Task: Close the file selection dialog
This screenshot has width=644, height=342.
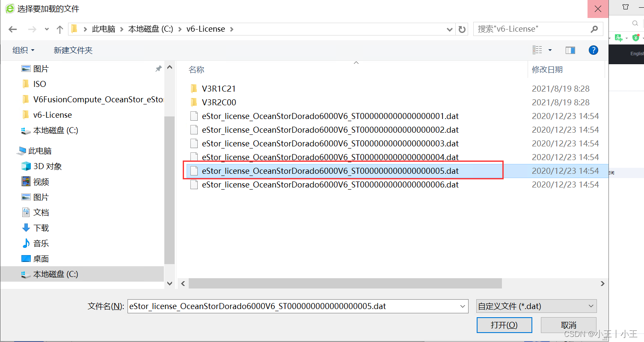Action: (x=598, y=9)
